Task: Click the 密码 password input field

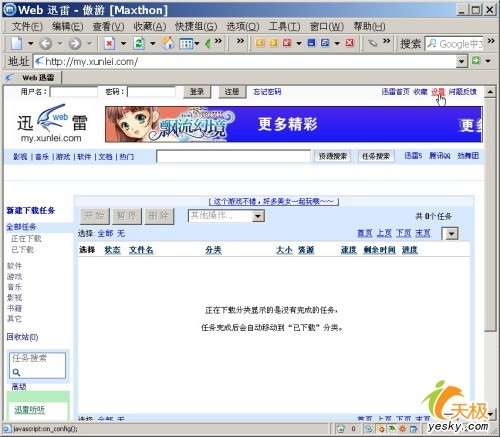Action: pos(152,92)
